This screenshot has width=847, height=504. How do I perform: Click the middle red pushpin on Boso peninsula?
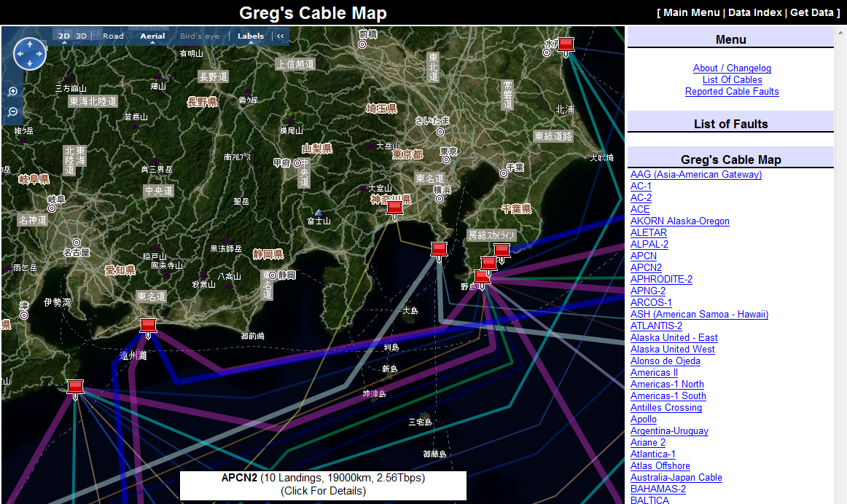point(489,266)
